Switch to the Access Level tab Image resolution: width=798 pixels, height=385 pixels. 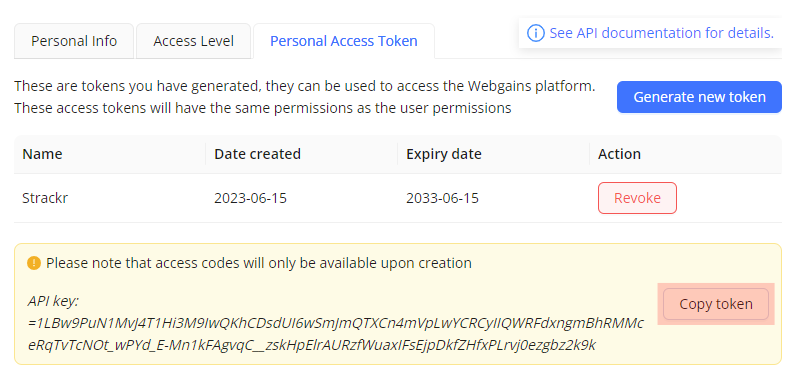(x=193, y=41)
